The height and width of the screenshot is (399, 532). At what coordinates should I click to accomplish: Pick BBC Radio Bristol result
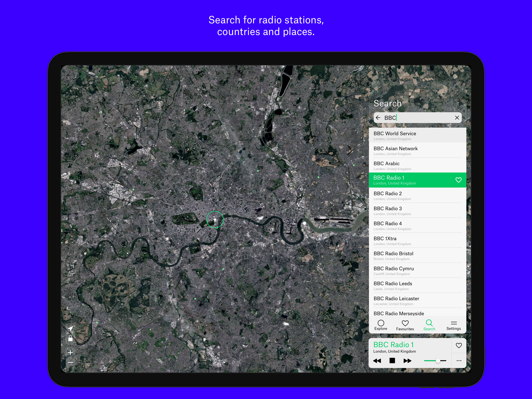pos(417,255)
